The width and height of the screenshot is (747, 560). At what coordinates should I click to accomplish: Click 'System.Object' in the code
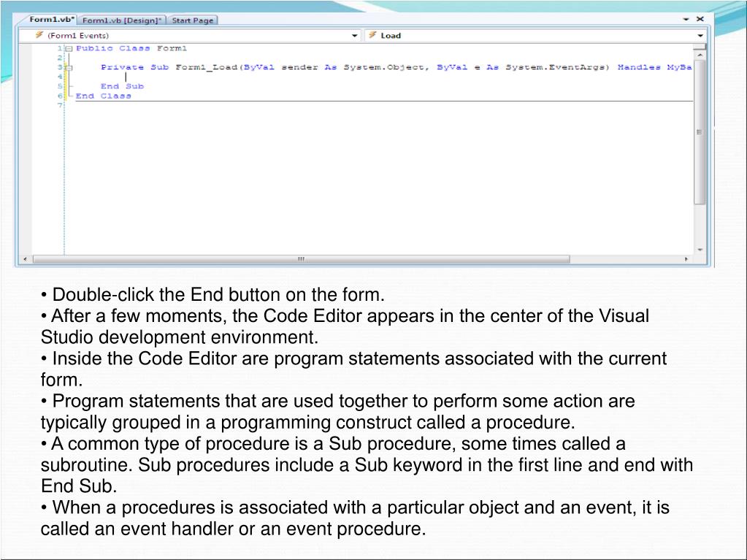[383, 67]
